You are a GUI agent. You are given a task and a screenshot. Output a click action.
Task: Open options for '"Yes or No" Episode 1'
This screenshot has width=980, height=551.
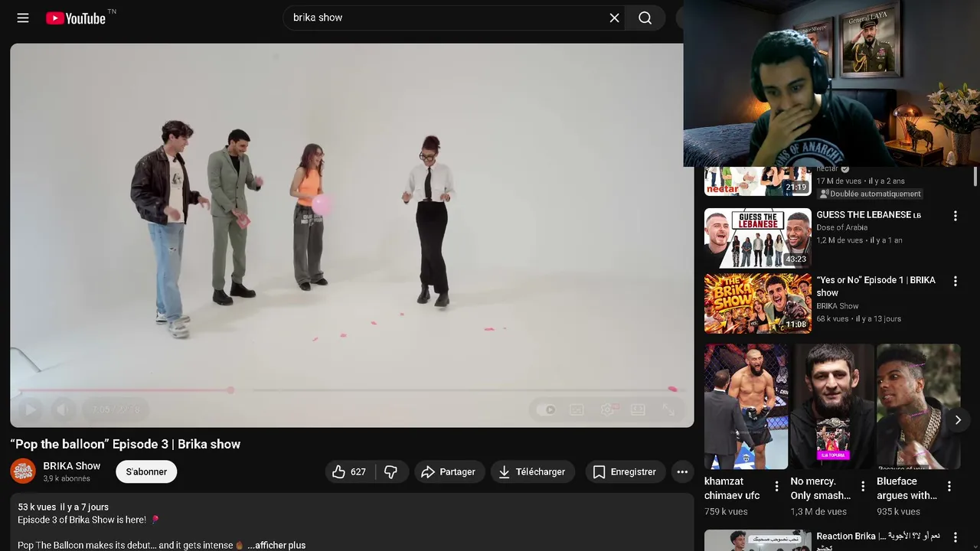click(x=955, y=282)
